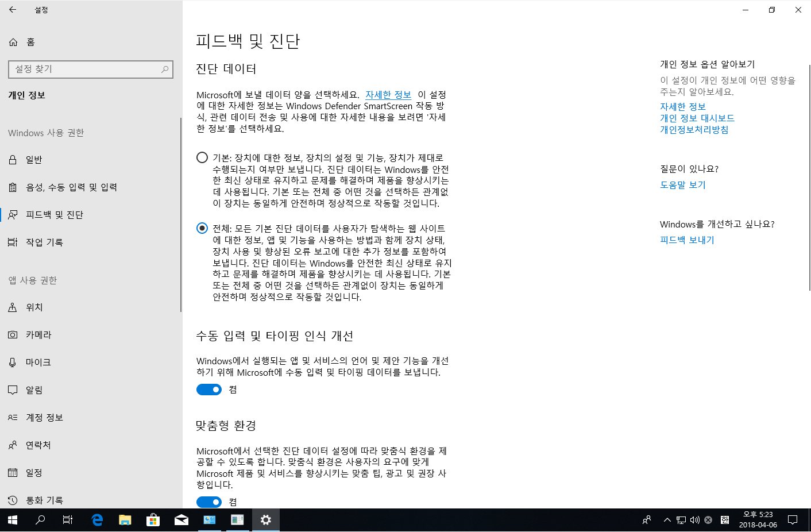Click the contacts icon next to 연락처
811x532 pixels.
tap(13, 445)
